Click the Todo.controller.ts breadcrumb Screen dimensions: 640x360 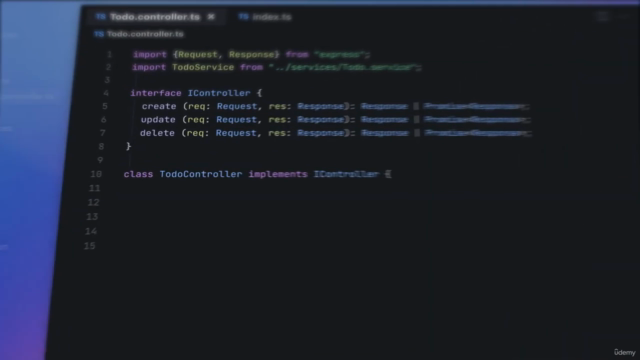[x=145, y=34]
